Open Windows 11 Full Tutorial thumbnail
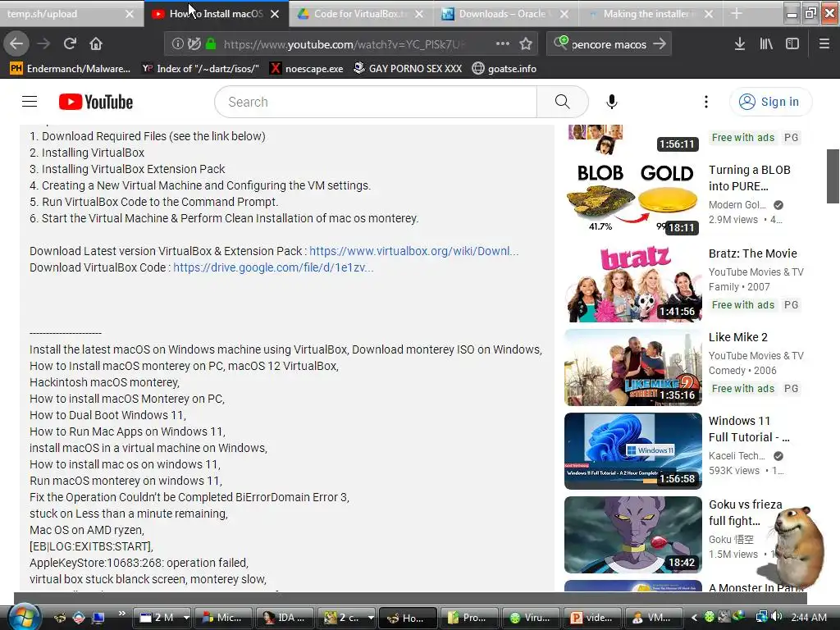840x630 pixels. [632, 451]
